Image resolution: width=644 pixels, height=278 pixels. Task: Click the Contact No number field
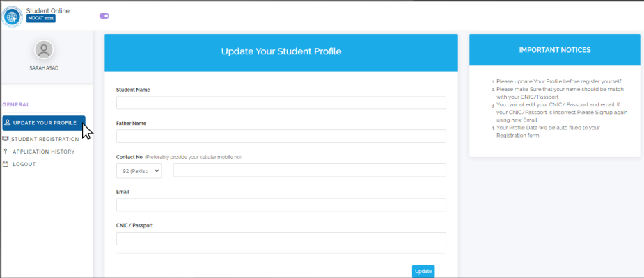point(310,170)
